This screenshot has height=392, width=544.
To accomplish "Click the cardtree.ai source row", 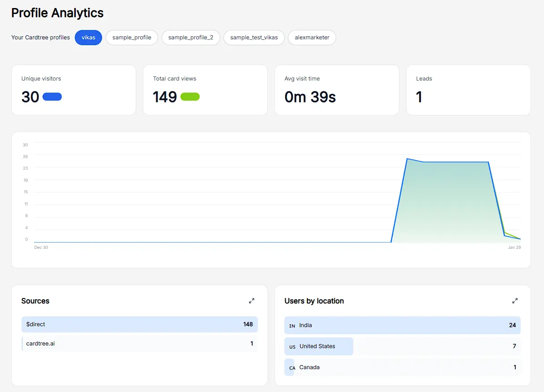I will click(x=139, y=344).
